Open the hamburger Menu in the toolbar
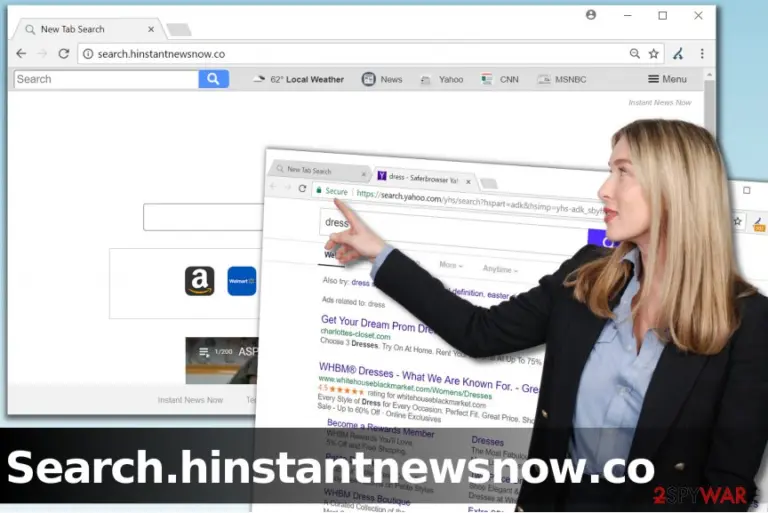Screen dimensions: 768x513 pyautogui.click(x=667, y=79)
